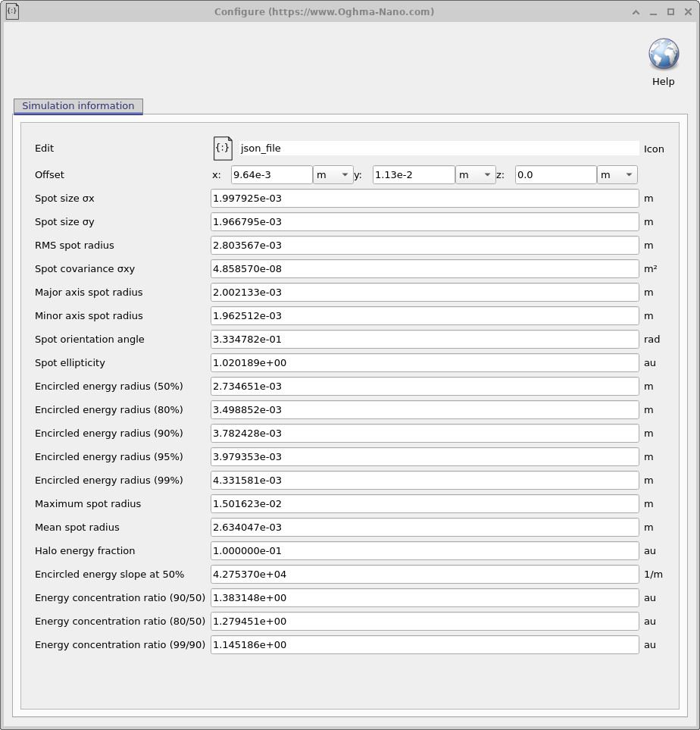Viewport: 700px width, 730px height.
Task: Click the RMS spot radius field
Action: click(x=424, y=245)
